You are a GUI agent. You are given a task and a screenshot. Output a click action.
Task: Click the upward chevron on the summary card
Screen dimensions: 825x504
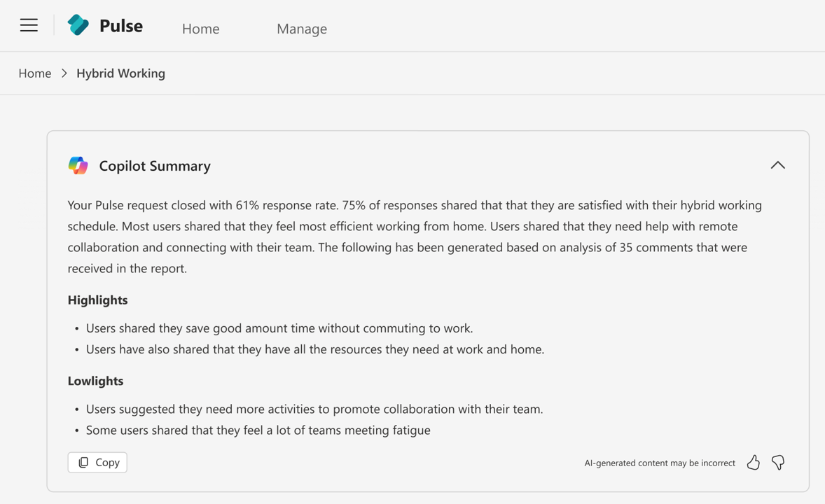[x=777, y=164]
